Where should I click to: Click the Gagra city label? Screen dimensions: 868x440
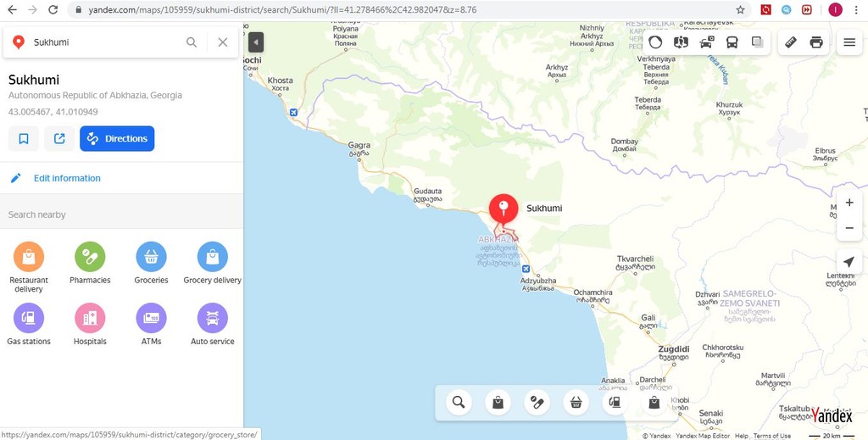[359, 146]
